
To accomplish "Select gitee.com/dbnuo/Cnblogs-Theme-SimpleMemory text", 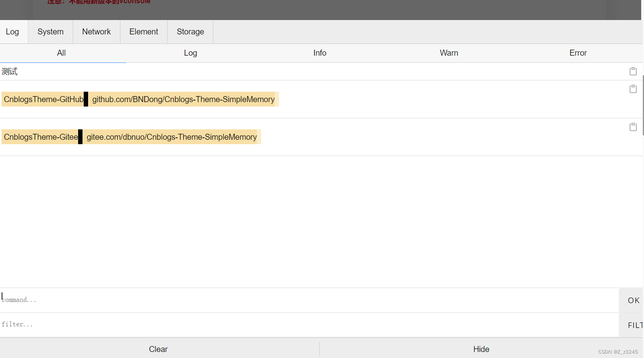I will point(172,137).
